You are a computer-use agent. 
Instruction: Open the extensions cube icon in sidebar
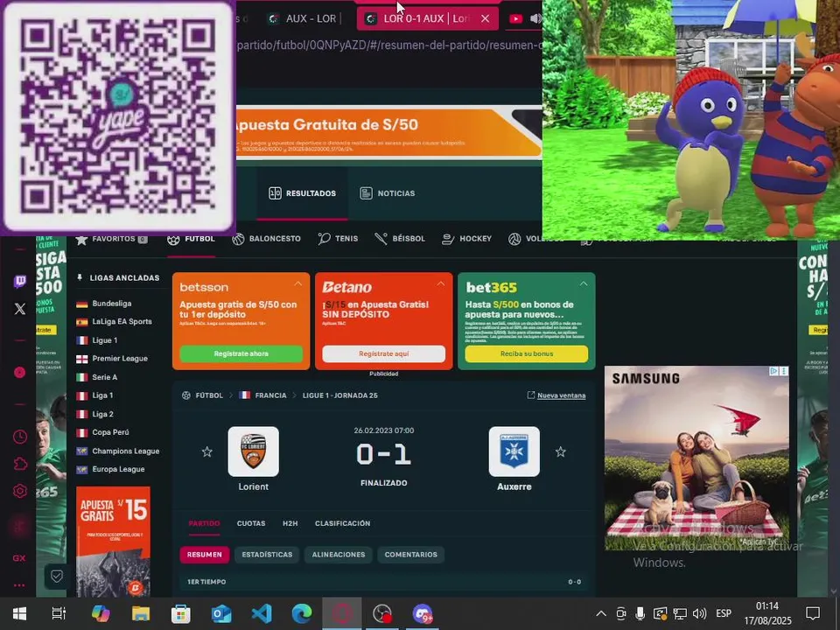[x=20, y=464]
